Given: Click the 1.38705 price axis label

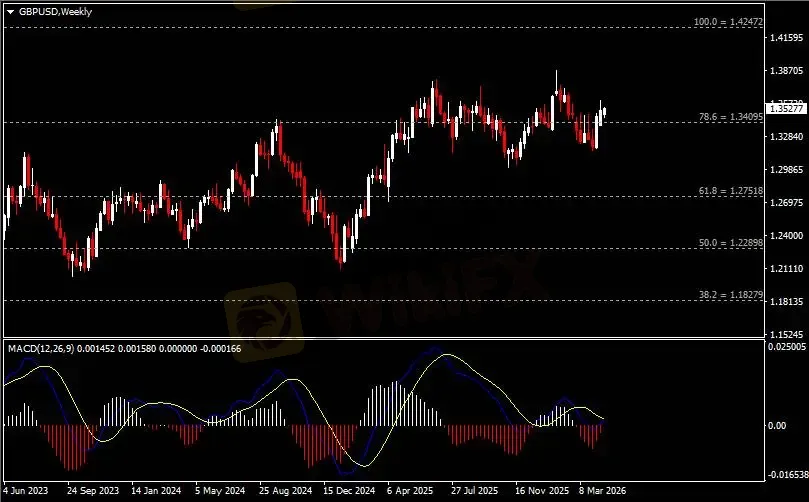Looking at the screenshot, I should 787,72.
